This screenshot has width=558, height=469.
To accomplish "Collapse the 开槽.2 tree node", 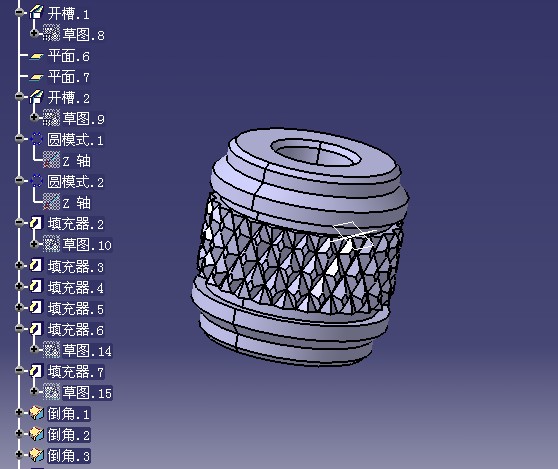I will tap(19, 96).
